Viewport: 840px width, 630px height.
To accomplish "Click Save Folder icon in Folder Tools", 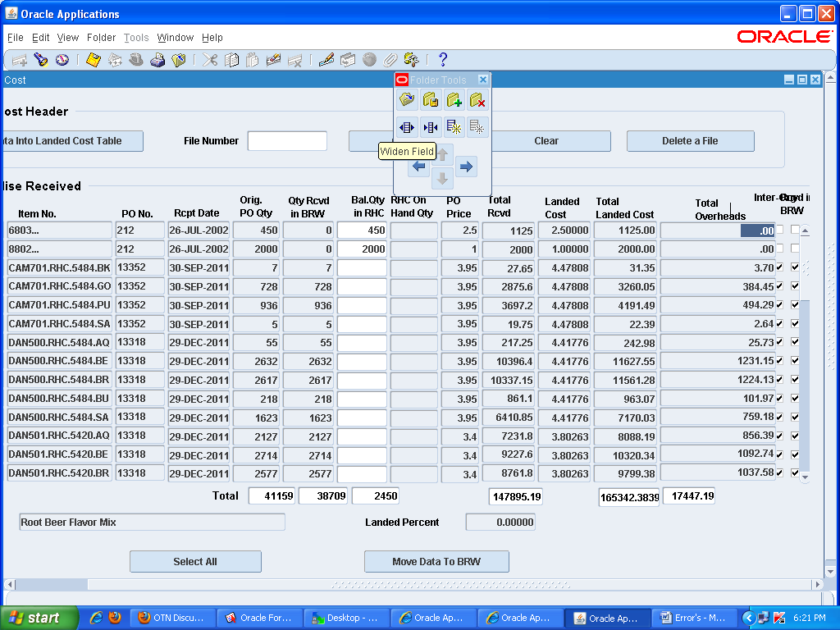I will [x=431, y=99].
